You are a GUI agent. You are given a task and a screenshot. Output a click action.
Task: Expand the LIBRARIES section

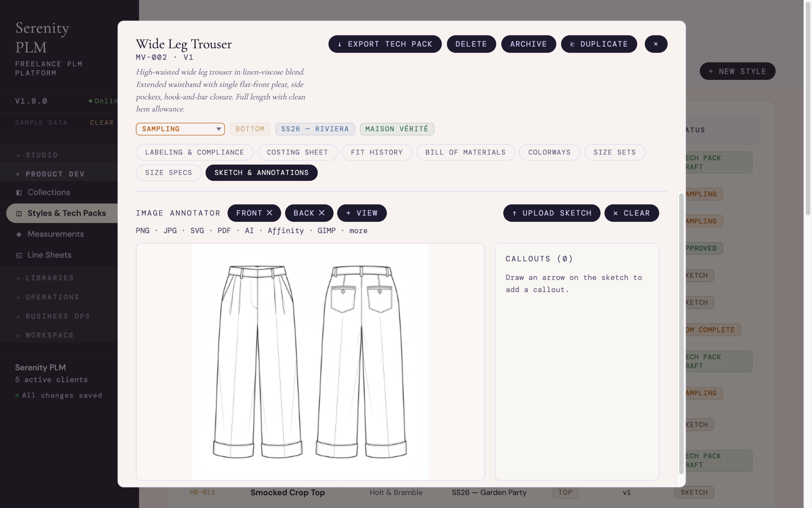pyautogui.click(x=59, y=278)
